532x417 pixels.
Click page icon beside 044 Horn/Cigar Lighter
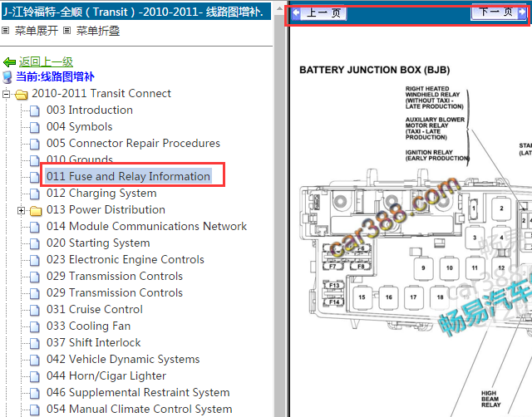point(34,376)
